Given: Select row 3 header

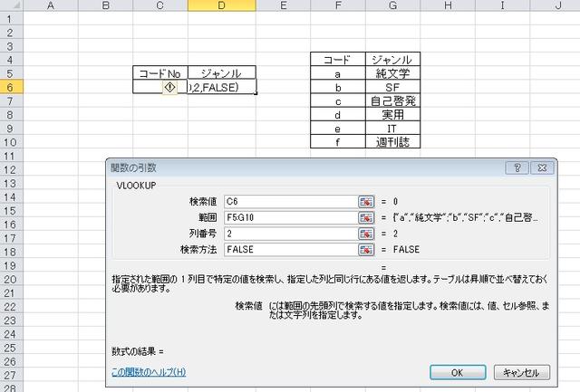Looking at the screenshot, I should coord(11,46).
